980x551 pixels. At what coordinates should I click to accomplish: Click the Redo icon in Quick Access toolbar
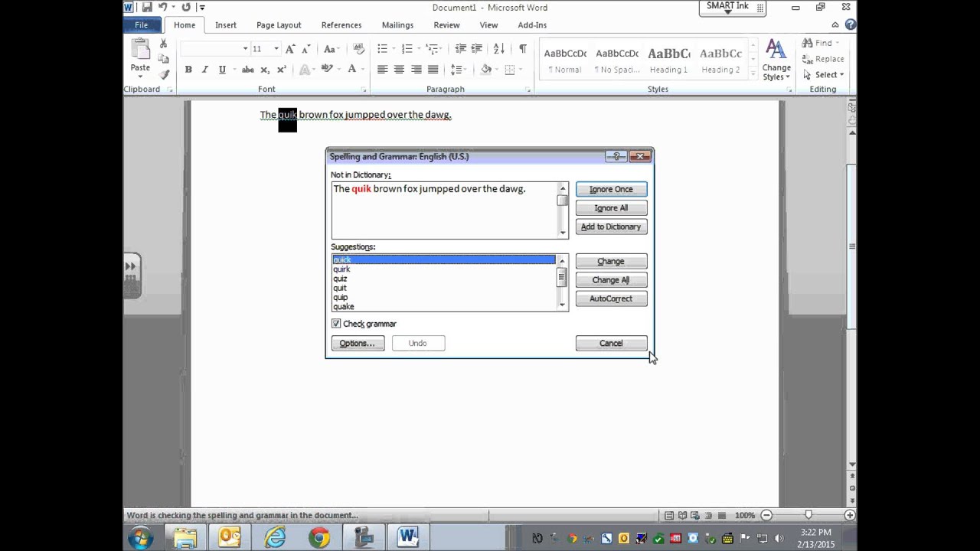(x=186, y=7)
